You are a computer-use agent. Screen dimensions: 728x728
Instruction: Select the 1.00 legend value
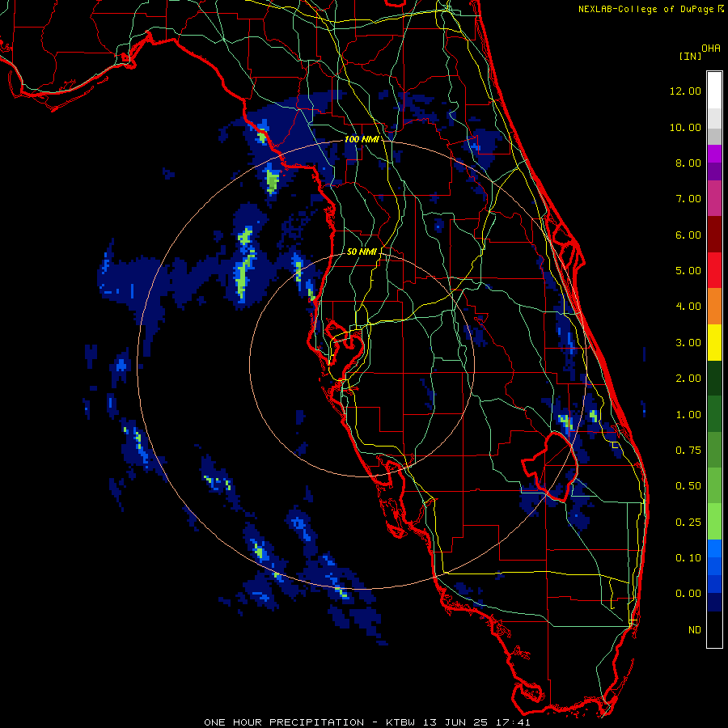tap(688, 415)
